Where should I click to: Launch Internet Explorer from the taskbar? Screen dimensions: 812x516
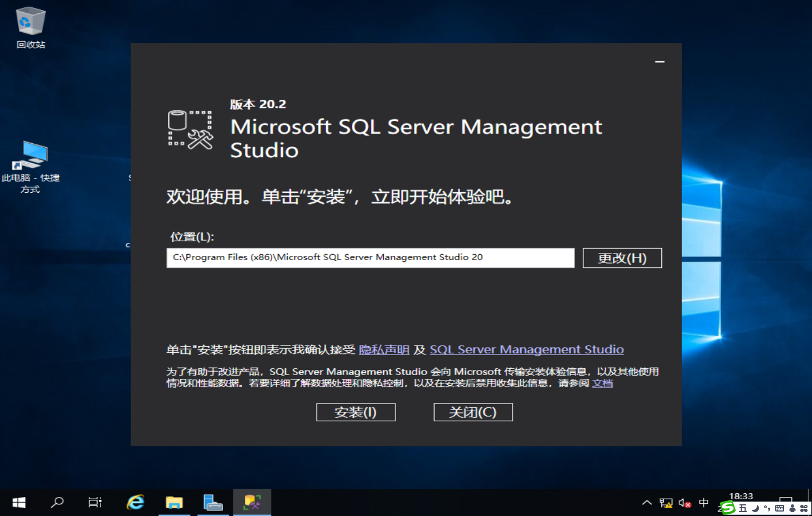(135, 502)
